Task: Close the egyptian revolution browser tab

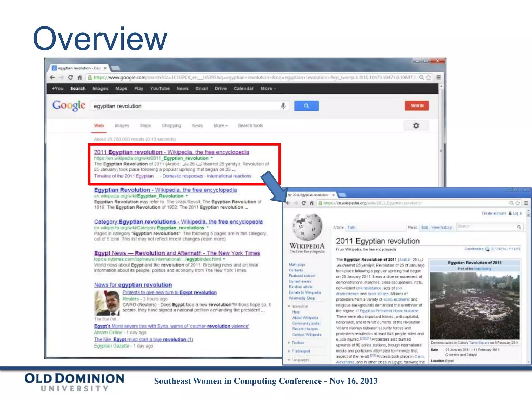Action: tap(105, 68)
